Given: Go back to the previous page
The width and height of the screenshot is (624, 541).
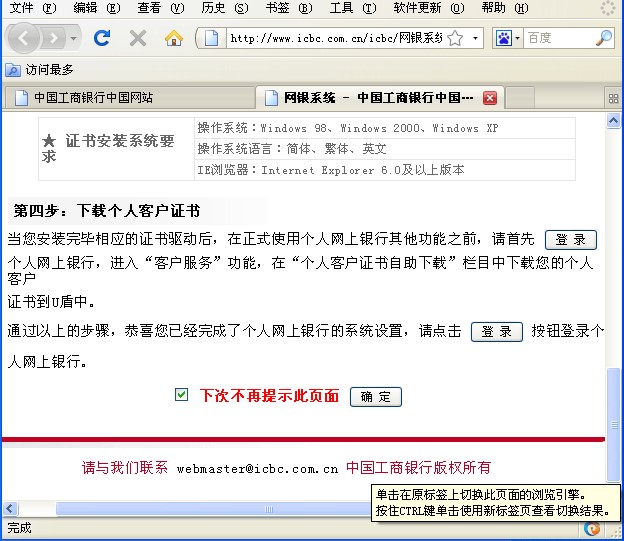Looking at the screenshot, I should (x=23, y=38).
